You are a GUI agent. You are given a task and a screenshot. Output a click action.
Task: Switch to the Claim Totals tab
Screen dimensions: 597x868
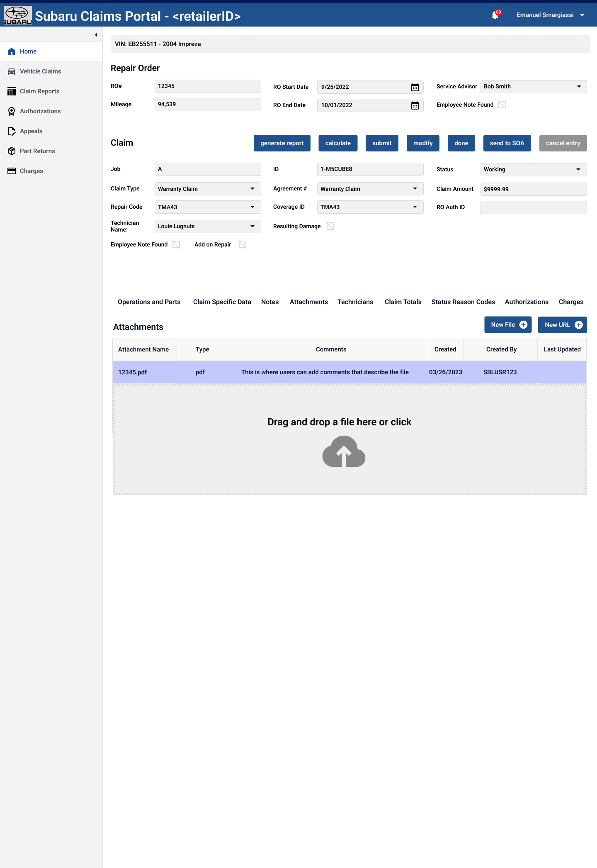click(403, 302)
